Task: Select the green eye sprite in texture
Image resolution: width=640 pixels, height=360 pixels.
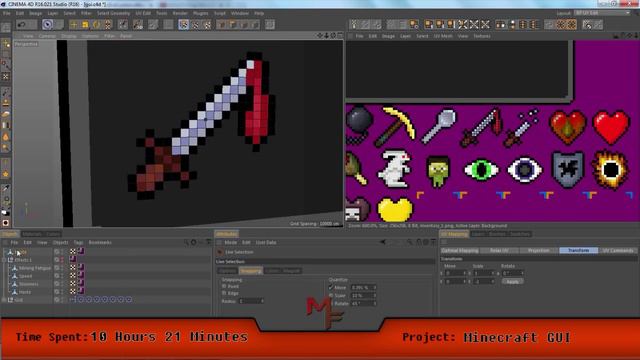Action: tap(482, 169)
